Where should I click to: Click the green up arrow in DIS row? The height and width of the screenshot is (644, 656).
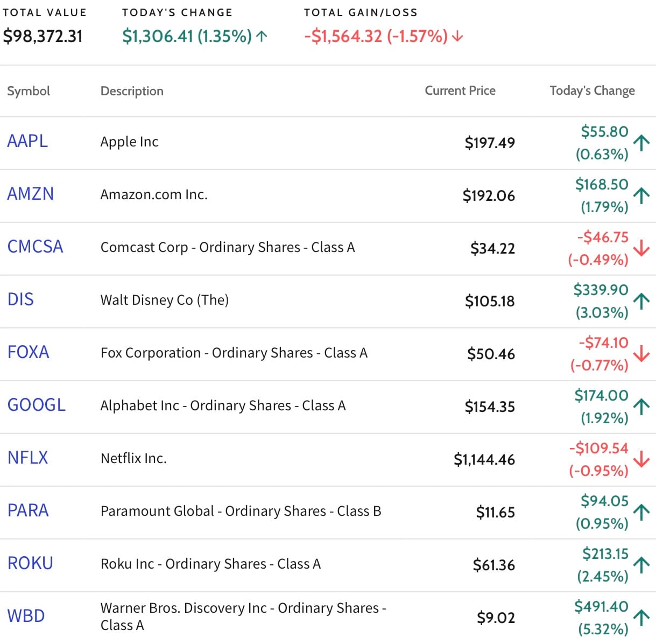(641, 301)
